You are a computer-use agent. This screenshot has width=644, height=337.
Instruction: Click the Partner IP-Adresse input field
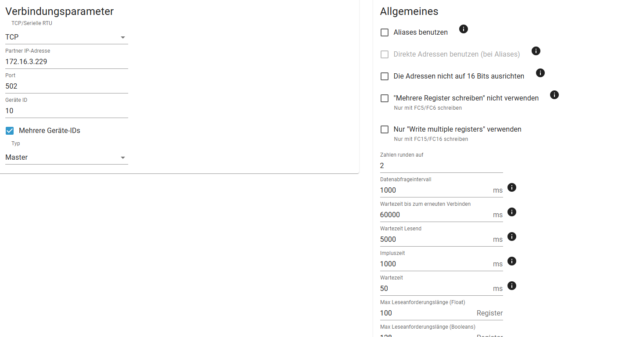point(66,62)
